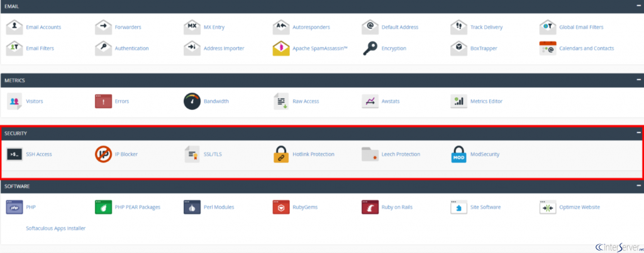The width and height of the screenshot is (644, 253).
Task: Click the Forwarders envelope icon
Action: click(x=103, y=27)
